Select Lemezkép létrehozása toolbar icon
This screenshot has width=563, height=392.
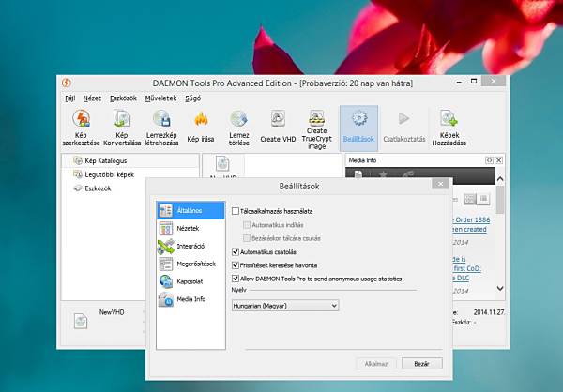tap(161, 128)
